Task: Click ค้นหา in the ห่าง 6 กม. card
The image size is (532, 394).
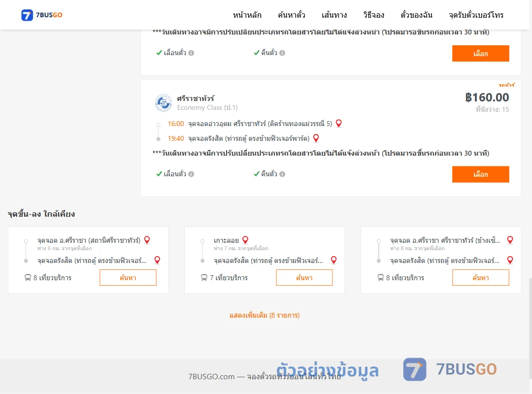Action: pyautogui.click(x=128, y=278)
